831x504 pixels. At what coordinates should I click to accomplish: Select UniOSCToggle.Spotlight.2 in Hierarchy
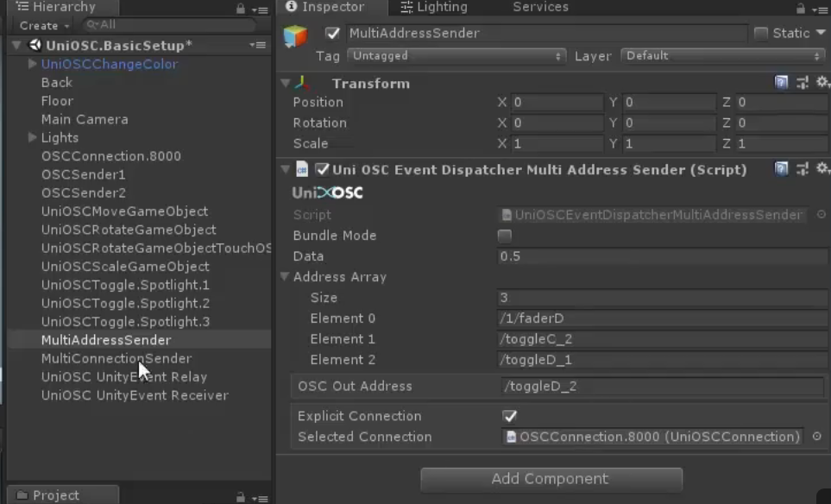click(126, 303)
